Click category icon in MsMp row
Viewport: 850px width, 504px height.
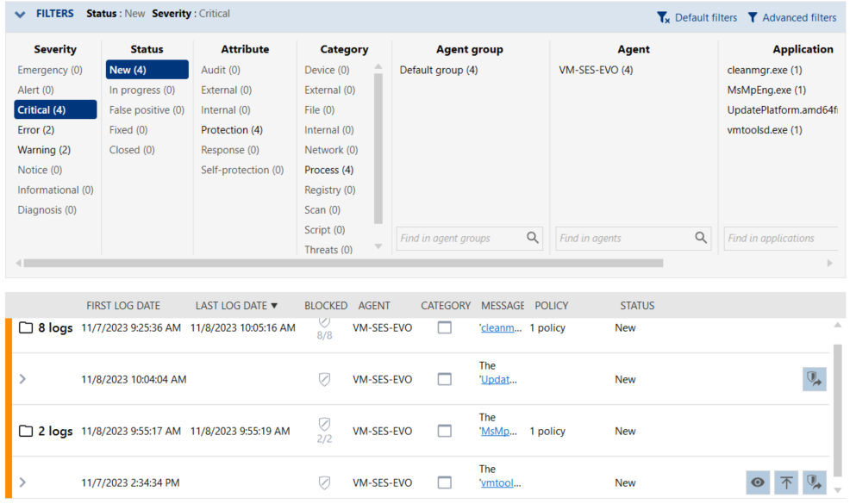pyautogui.click(x=445, y=431)
